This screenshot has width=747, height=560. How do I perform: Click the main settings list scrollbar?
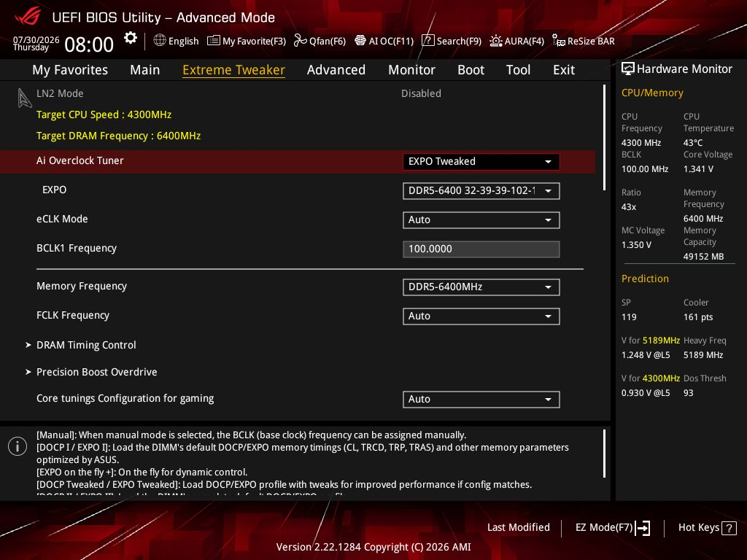point(604,138)
